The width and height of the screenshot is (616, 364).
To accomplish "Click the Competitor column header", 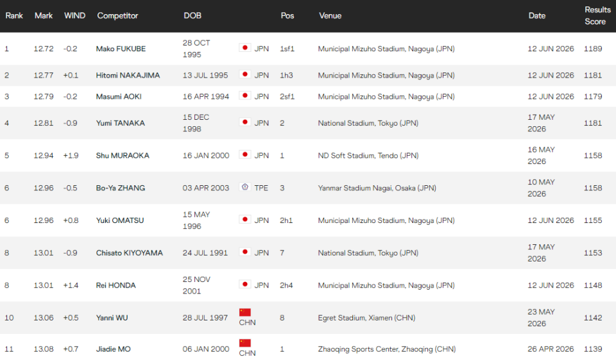I will [x=117, y=15].
